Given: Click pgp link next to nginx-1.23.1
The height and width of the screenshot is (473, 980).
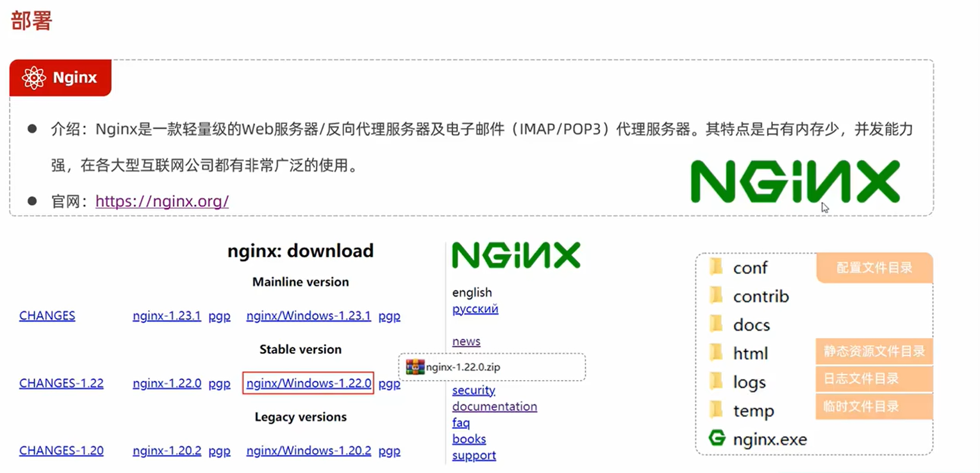Looking at the screenshot, I should [219, 316].
